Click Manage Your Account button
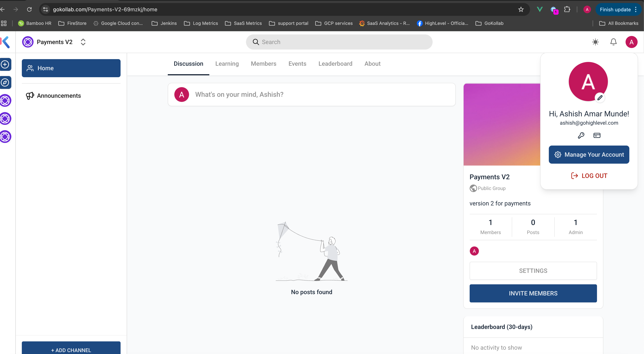Viewport: 644px width, 354px height. pyautogui.click(x=589, y=154)
